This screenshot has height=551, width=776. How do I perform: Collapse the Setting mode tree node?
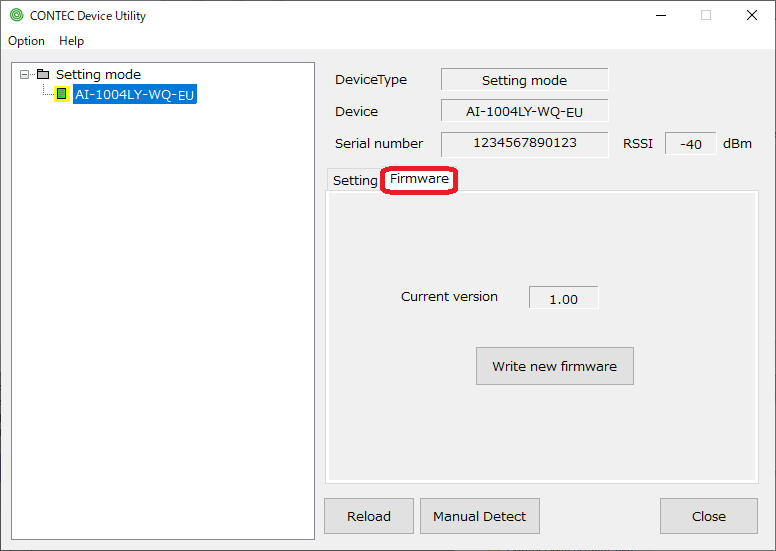coord(24,75)
